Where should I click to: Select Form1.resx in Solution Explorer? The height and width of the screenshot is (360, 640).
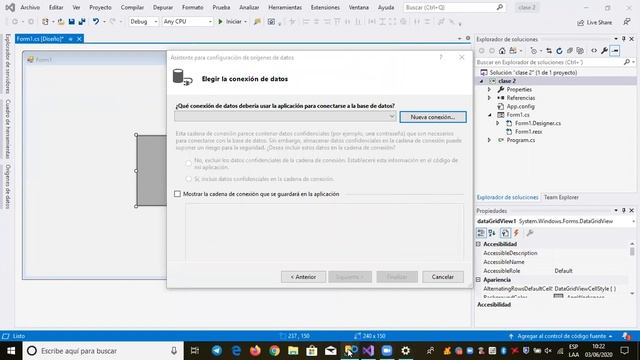click(x=529, y=132)
